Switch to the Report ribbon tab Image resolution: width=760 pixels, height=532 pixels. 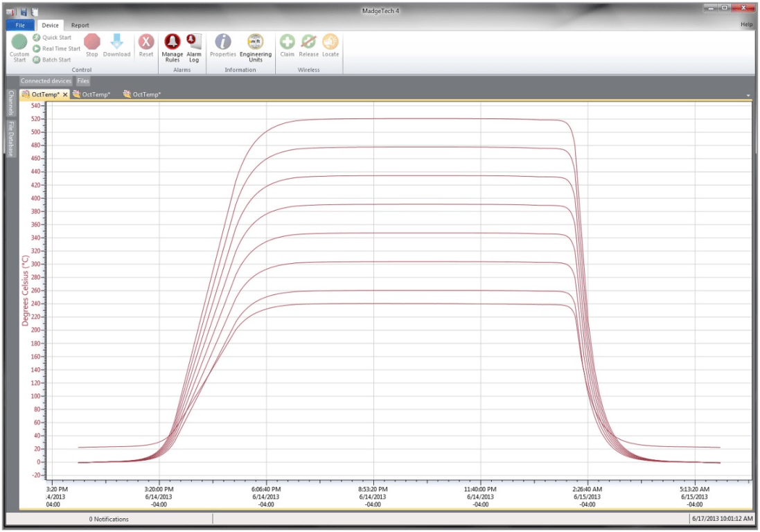[80, 24]
